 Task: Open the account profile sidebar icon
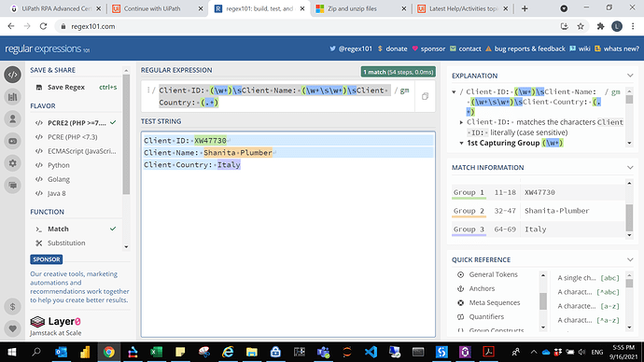[13, 119]
